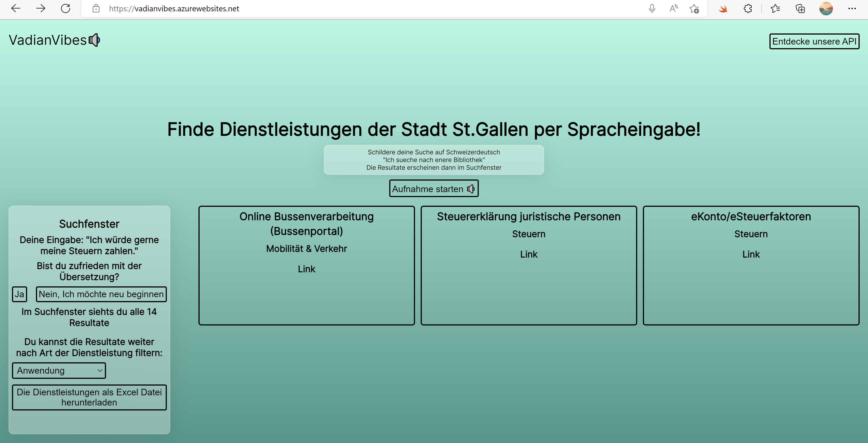Click the VadianVibes speaker logo
Image resolution: width=868 pixels, height=443 pixels.
point(94,40)
